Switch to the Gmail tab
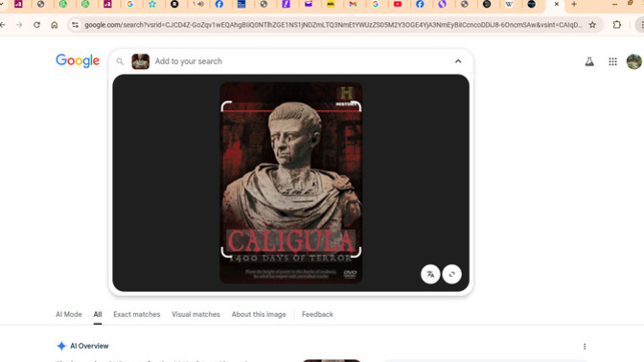 coord(353,4)
